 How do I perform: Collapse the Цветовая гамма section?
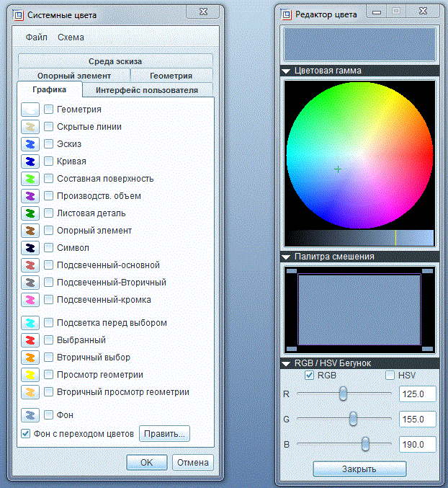(x=287, y=71)
